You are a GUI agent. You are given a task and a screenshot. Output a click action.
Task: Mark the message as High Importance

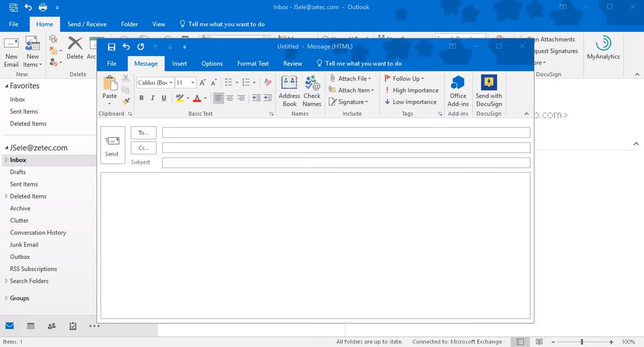tap(412, 90)
